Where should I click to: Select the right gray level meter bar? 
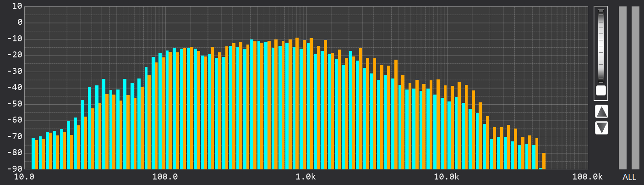pyautogui.click(x=635, y=87)
